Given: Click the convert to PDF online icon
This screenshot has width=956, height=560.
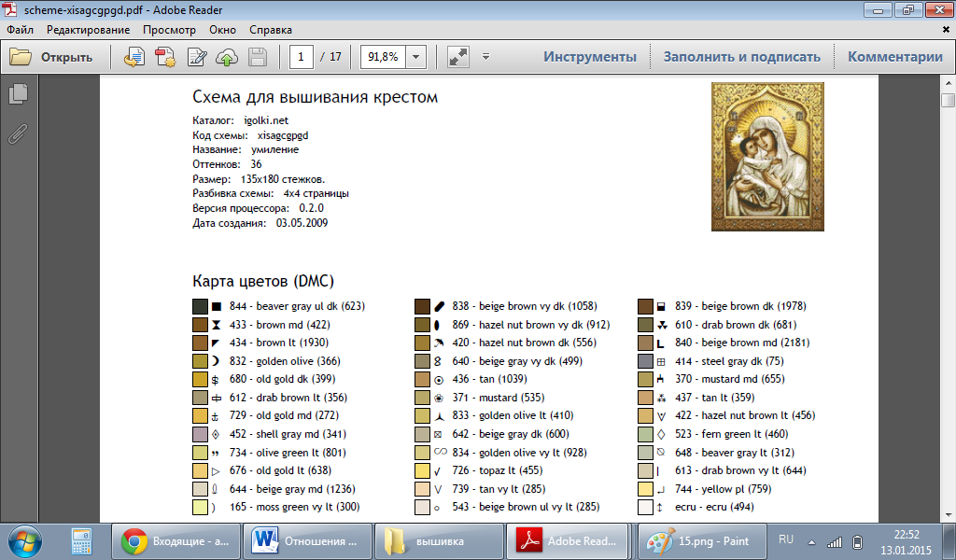Looking at the screenshot, I should click(135, 57).
